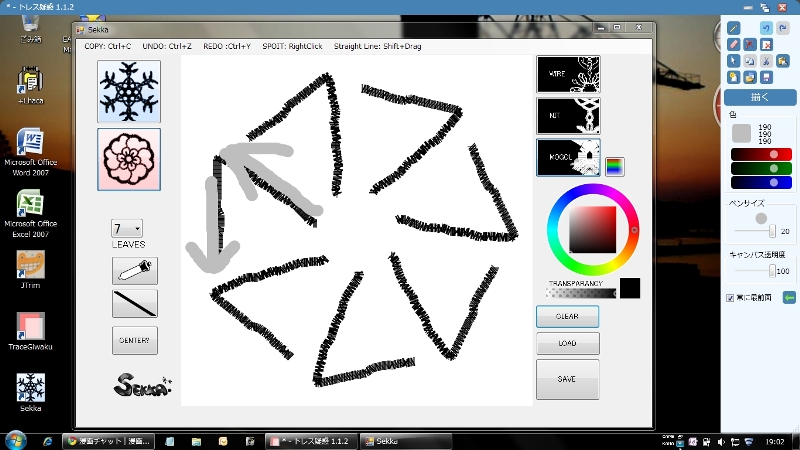Switch to the Sekka taskbar button
The height and width of the screenshot is (450, 800).
click(x=406, y=441)
